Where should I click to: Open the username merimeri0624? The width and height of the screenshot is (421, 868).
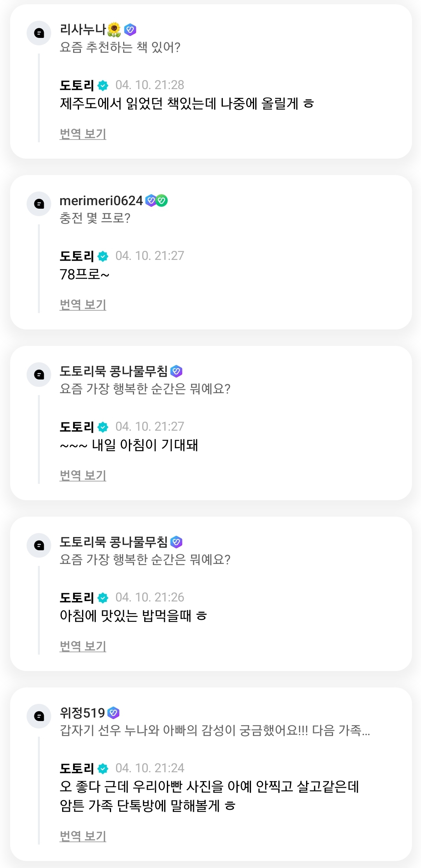[x=101, y=200]
